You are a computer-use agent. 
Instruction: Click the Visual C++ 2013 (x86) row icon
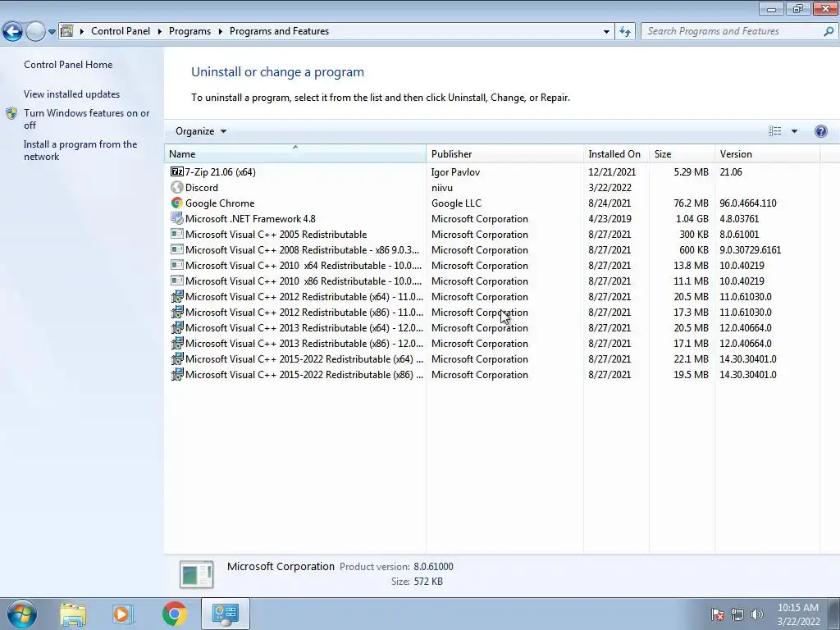(177, 343)
